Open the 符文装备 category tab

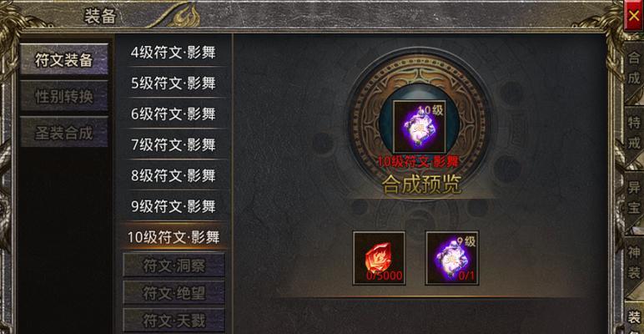point(64,59)
